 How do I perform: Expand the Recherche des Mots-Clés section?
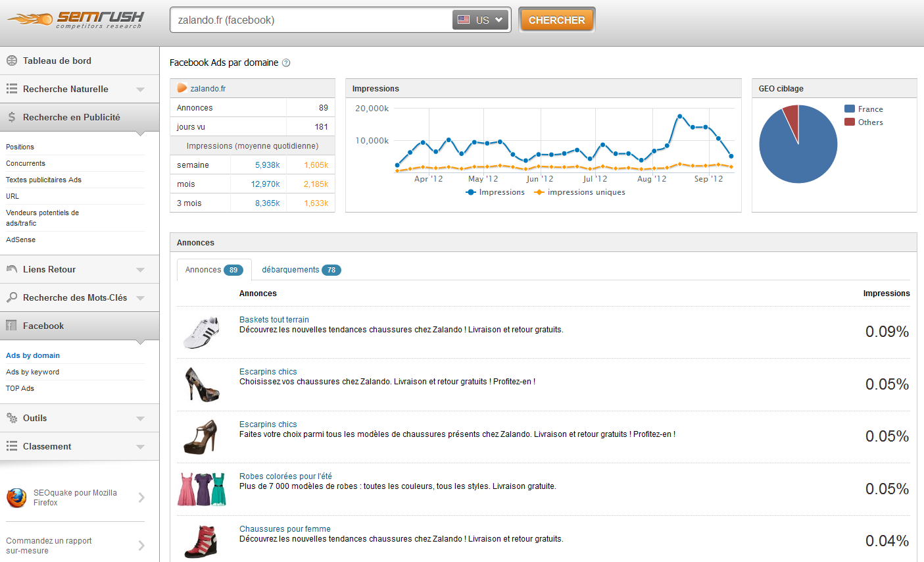tap(140, 298)
